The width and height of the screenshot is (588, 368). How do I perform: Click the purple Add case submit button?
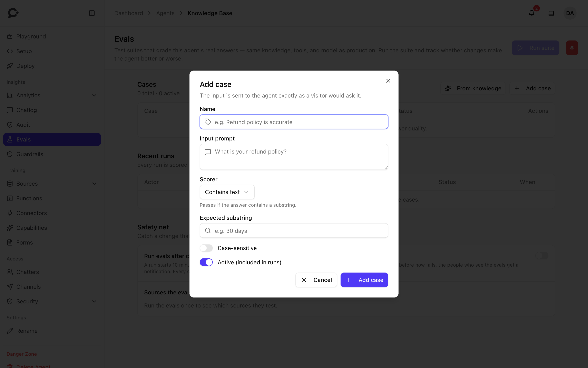point(364,280)
